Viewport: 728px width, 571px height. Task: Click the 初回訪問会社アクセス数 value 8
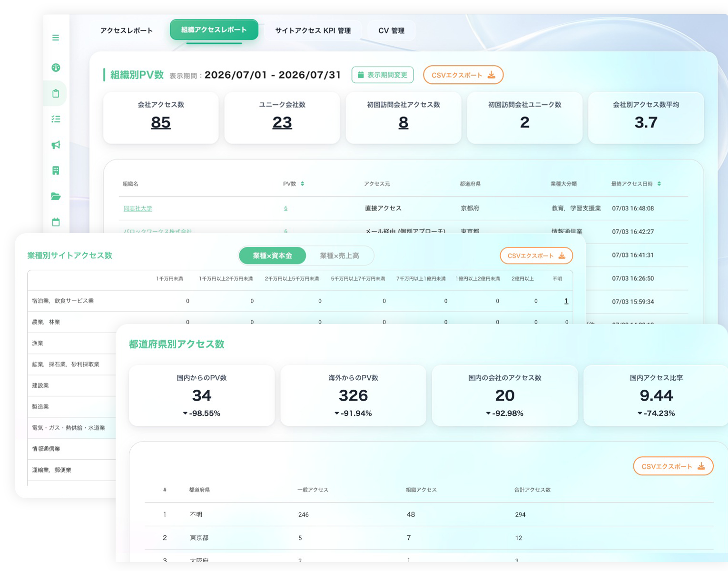pyautogui.click(x=403, y=123)
